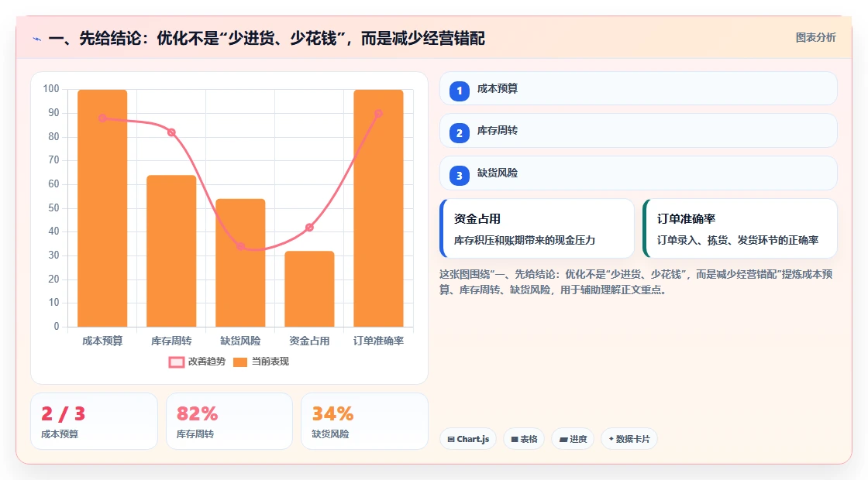Click the 资金占用 bar in chart

[x=309, y=289]
